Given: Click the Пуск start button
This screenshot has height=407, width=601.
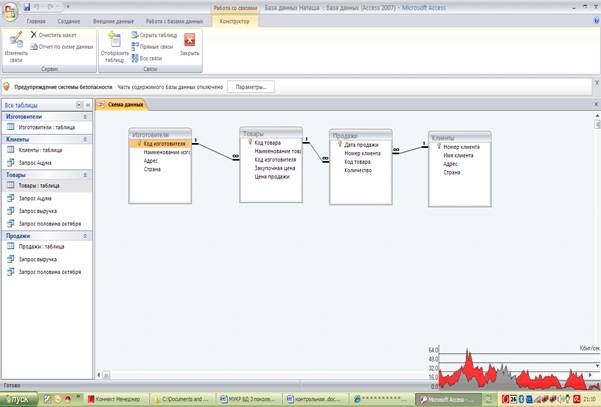Looking at the screenshot, I should tap(20, 399).
